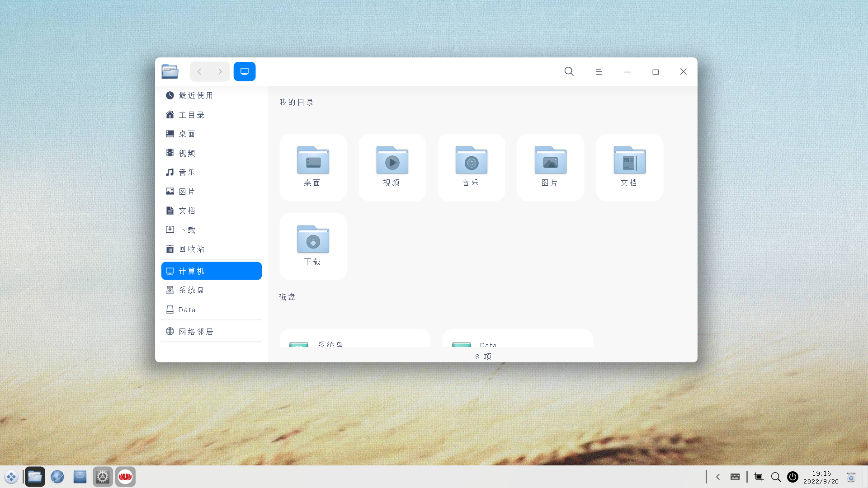Open the System disk (系统盘) sidebar entry
Screen dimensions: 868x488
192,290
